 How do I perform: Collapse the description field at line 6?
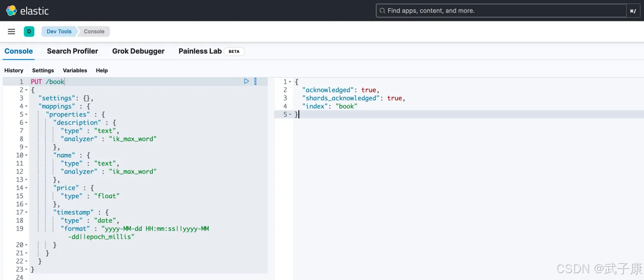click(26, 123)
